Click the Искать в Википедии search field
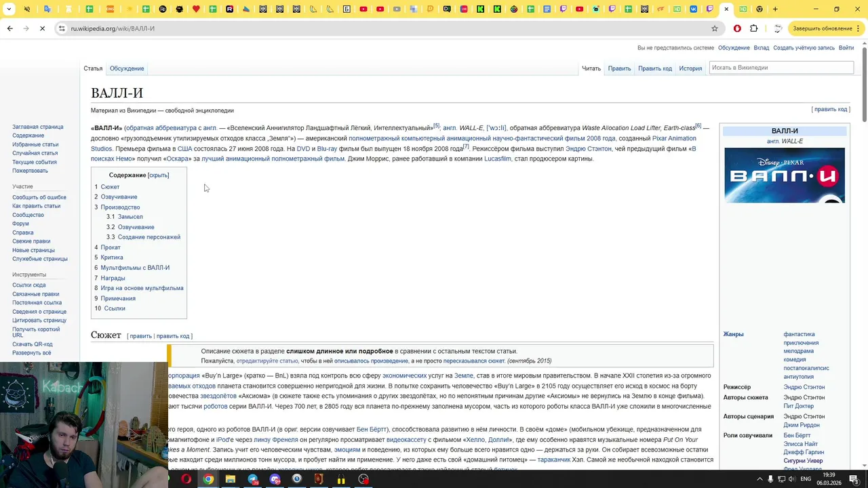The height and width of the screenshot is (488, 868). click(781, 68)
